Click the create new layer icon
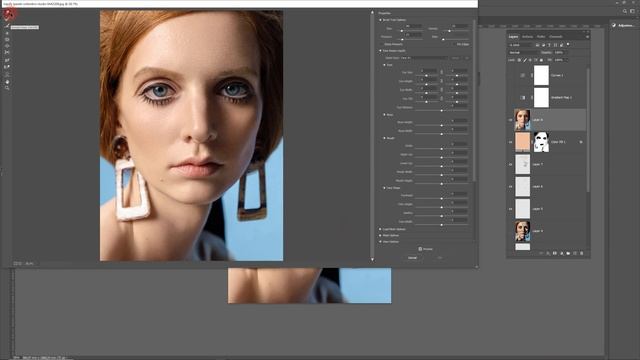Image resolution: width=640 pixels, height=360 pixels. (x=575, y=253)
